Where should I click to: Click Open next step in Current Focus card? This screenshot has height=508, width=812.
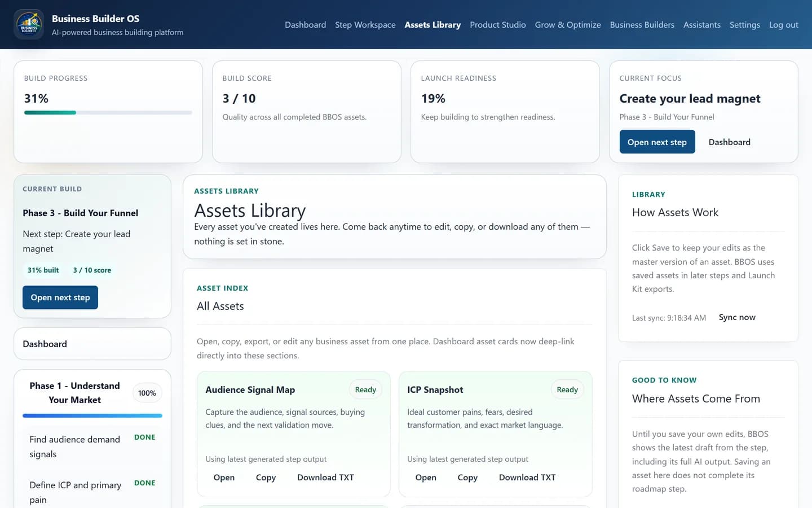pyautogui.click(x=657, y=142)
